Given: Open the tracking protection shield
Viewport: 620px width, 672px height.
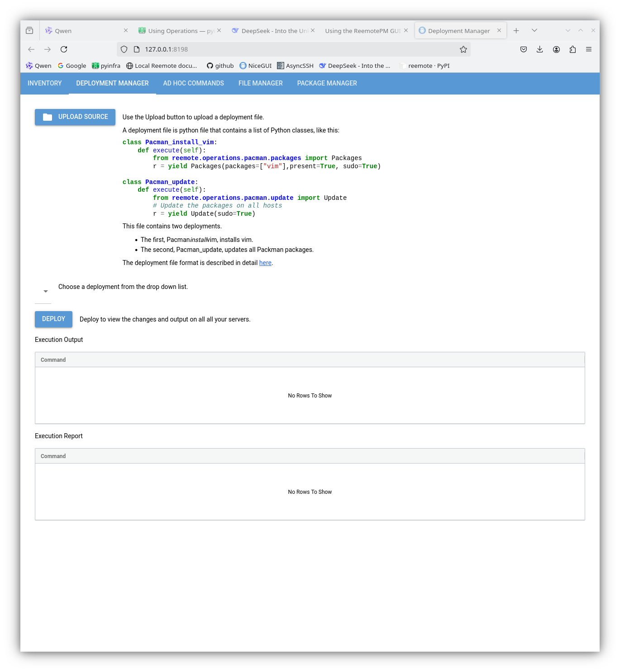Looking at the screenshot, I should [124, 49].
